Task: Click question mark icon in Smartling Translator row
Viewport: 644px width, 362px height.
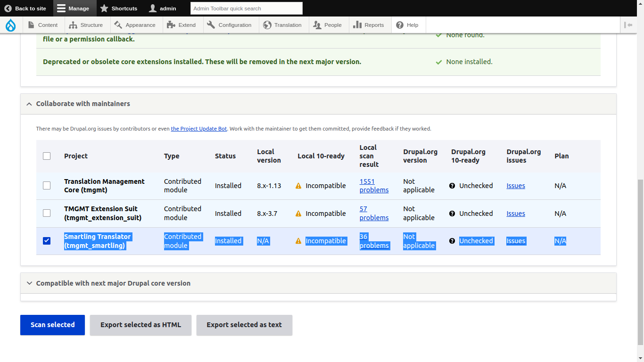Action: 452,241
